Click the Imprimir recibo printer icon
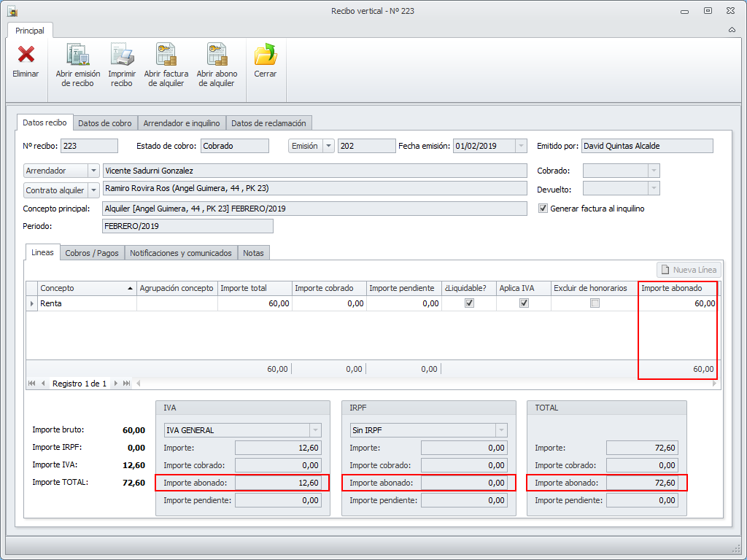 coord(122,55)
